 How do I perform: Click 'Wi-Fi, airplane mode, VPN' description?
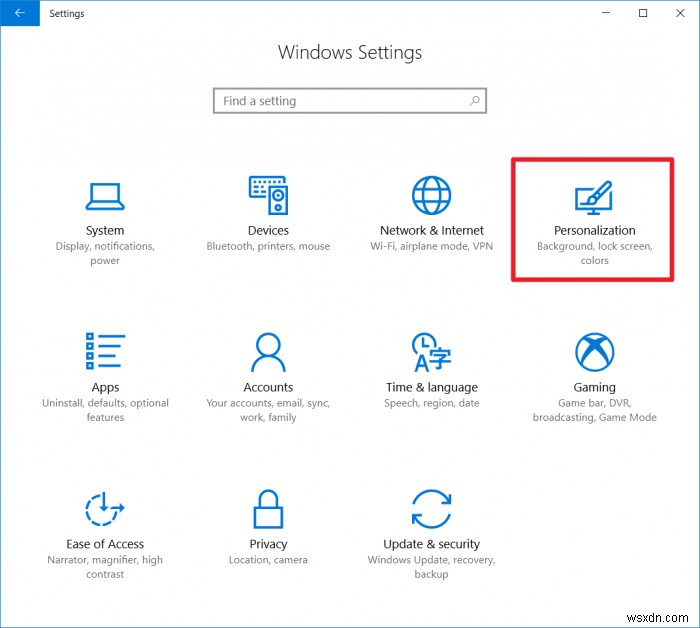coord(432,246)
